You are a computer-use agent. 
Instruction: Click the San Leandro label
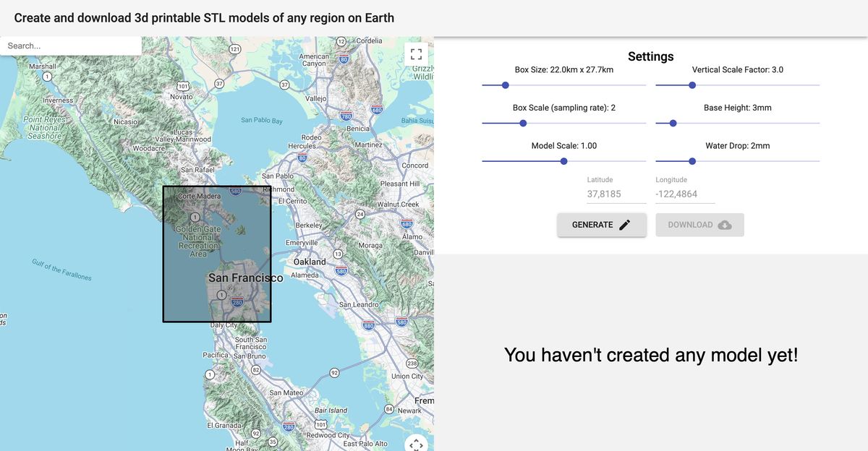(x=359, y=304)
